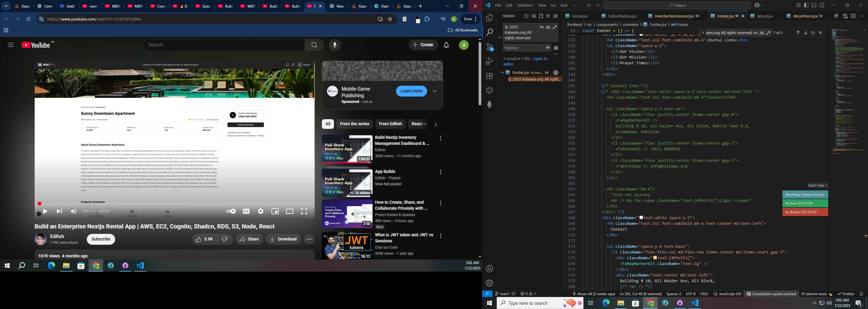The width and height of the screenshot is (868, 309).
Task: Toggle subtitles CC on YouTube player
Action: coord(246,212)
